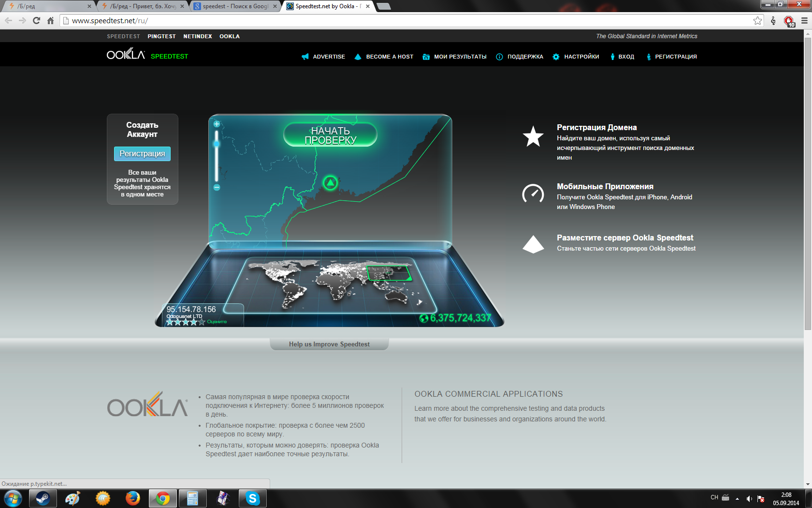This screenshot has width=812, height=508.
Task: Open the BECOME A HOST link
Action: (x=390, y=57)
